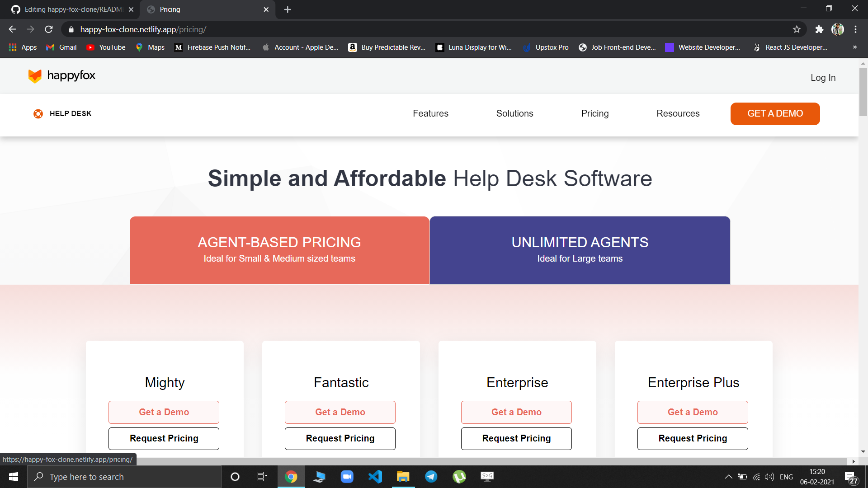Open the Account - Apple De bookmark
Screen dimensions: 868x488
[300, 47]
